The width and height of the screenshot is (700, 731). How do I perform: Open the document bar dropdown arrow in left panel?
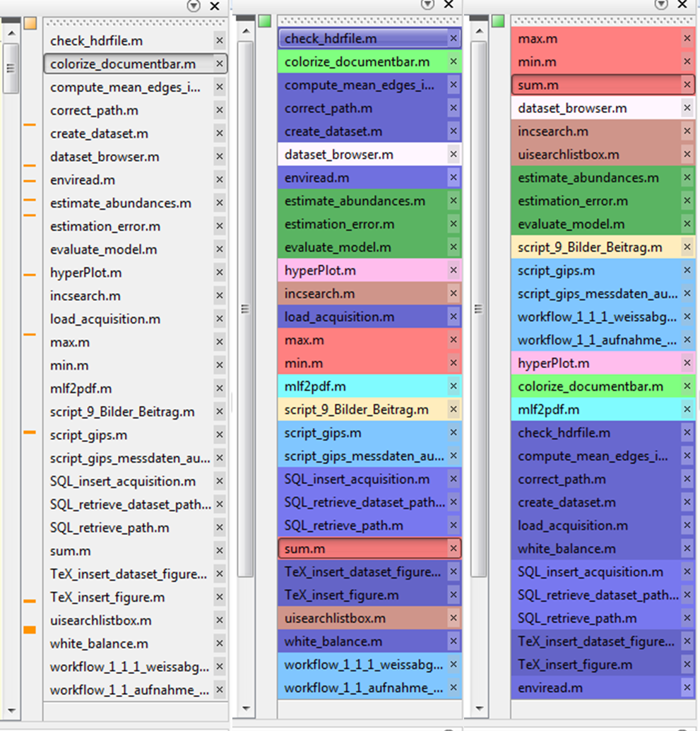click(194, 6)
